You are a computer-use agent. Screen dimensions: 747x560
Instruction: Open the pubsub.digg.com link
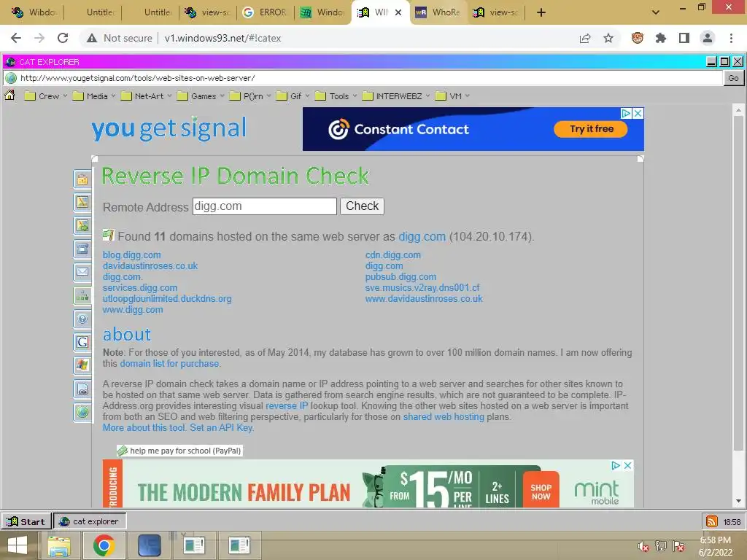400,276
